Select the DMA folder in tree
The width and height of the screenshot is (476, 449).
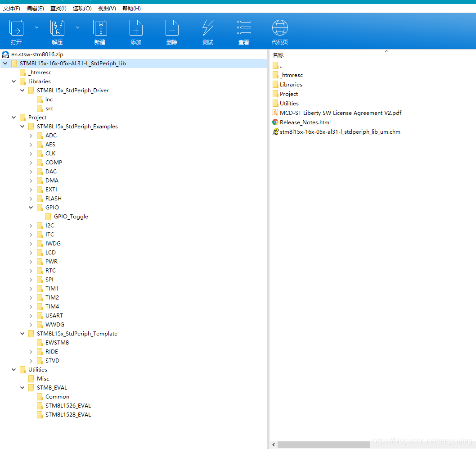tap(52, 181)
